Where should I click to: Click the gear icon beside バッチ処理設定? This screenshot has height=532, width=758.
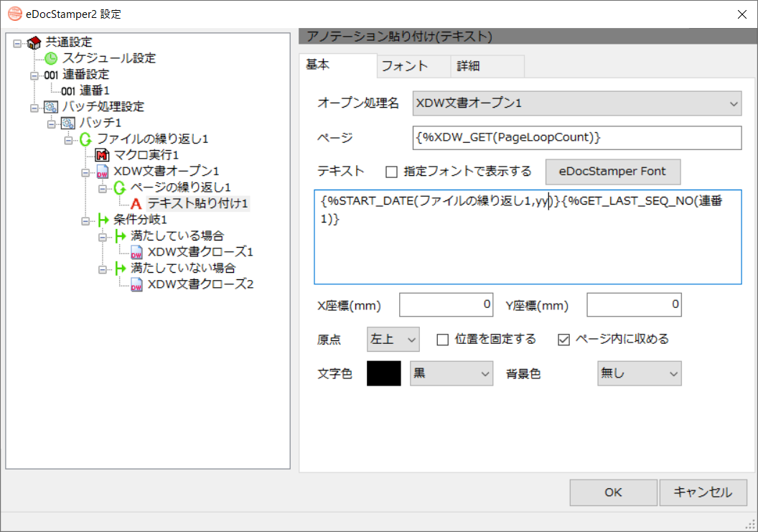(51, 107)
